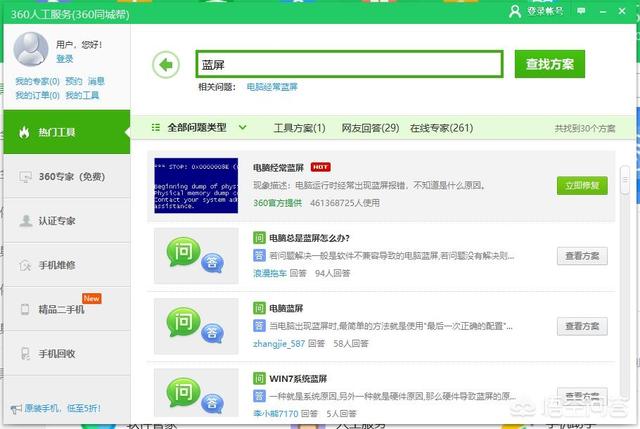Click the megaphone icon beside 原装手机 promo
The image size is (640, 429).
[x=16, y=409]
